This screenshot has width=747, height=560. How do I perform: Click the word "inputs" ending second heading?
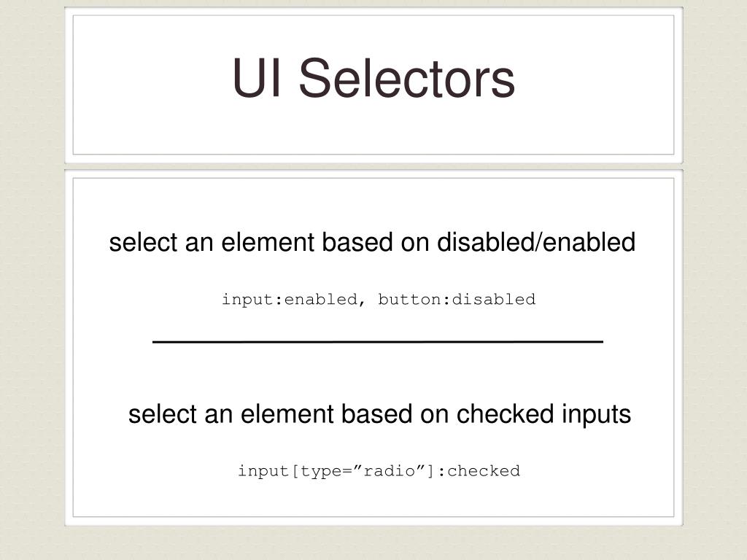coord(596,414)
